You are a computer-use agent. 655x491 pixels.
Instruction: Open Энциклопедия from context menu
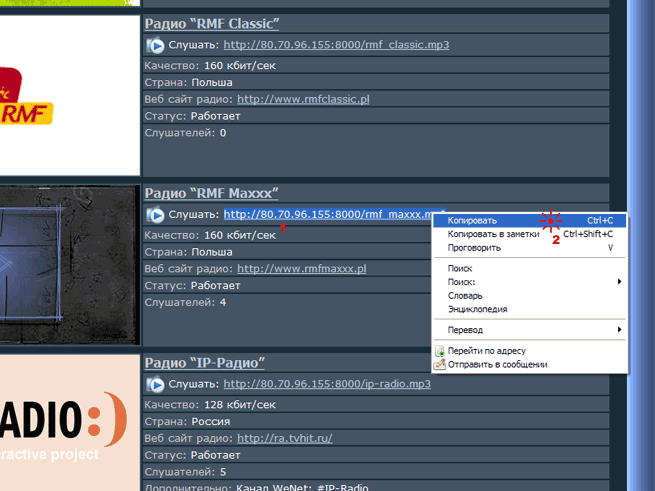(529, 309)
